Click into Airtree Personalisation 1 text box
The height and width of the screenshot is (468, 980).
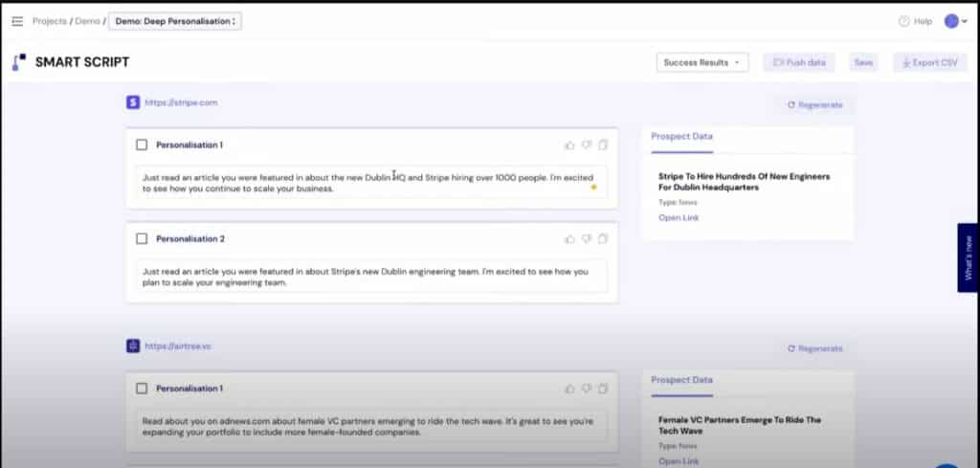[x=372, y=426]
